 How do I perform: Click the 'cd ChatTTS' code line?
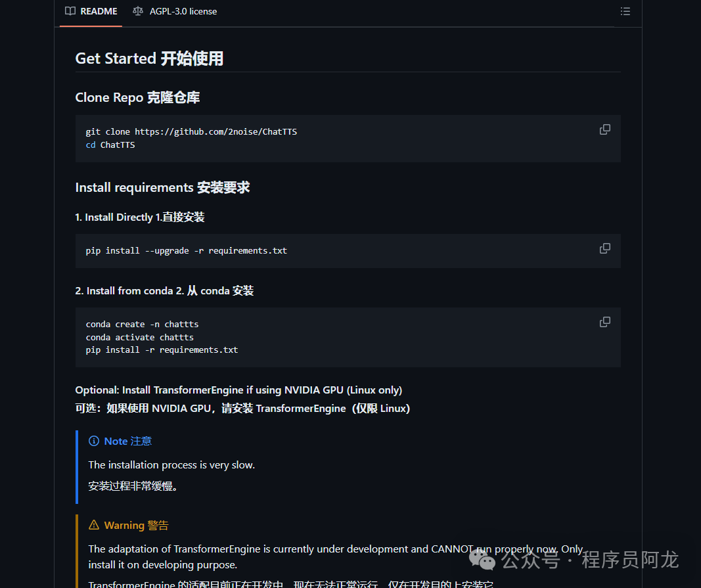point(110,145)
